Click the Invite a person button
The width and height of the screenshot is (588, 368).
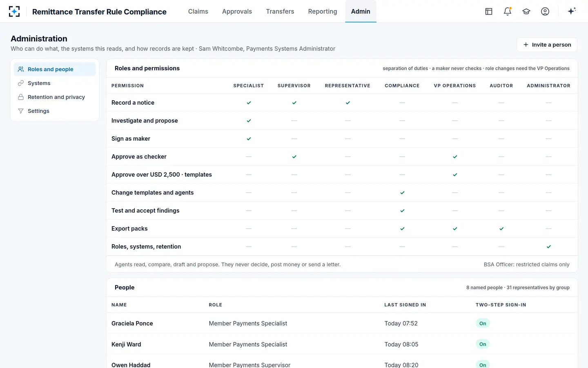(x=547, y=45)
